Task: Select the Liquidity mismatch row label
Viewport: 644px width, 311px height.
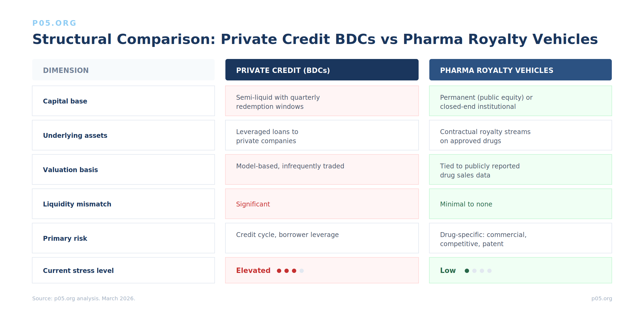Action: [77, 204]
